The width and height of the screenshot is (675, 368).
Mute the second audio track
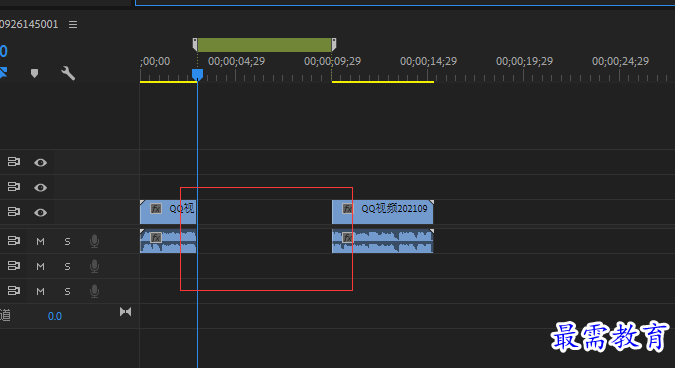pyautogui.click(x=40, y=266)
